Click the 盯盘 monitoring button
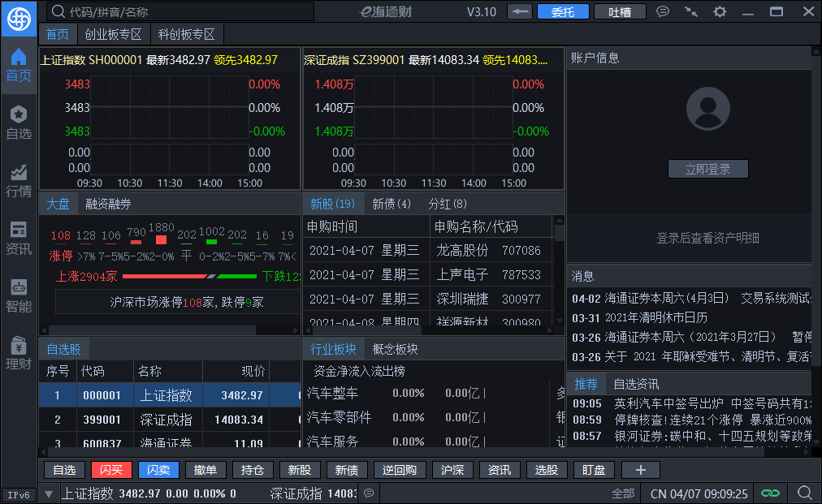This screenshot has width=822, height=504. [594, 470]
